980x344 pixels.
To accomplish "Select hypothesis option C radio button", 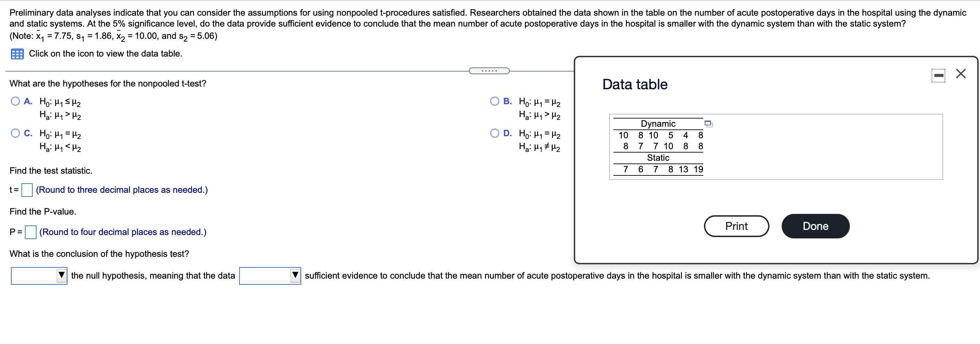I will [15, 133].
